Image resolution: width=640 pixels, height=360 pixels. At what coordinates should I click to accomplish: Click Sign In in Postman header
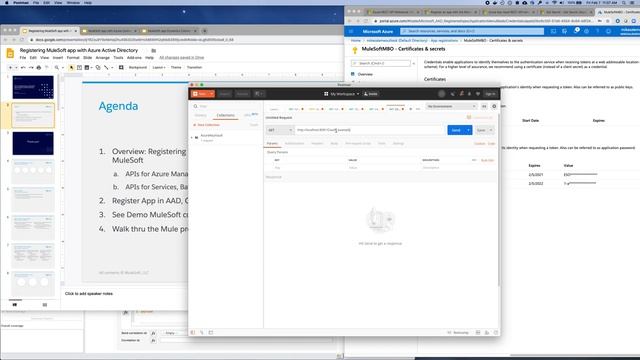[490, 94]
